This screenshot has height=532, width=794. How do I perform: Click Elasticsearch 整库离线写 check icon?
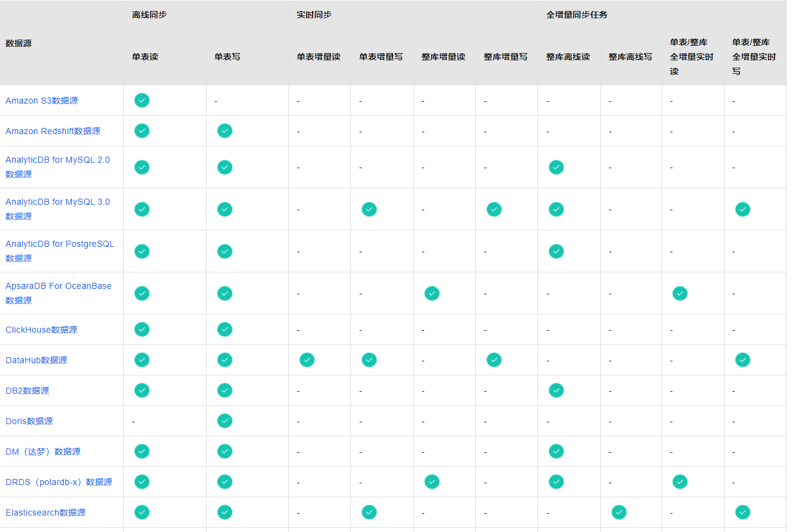tap(619, 512)
